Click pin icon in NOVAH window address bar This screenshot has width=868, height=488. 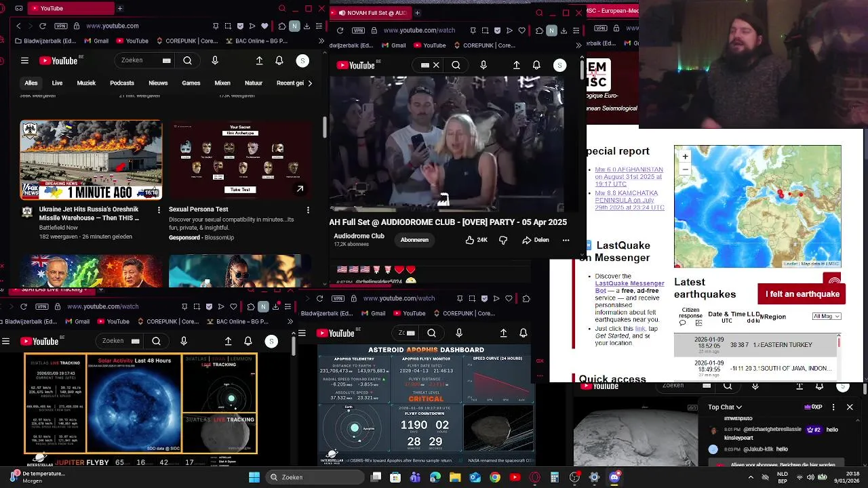[x=473, y=30]
